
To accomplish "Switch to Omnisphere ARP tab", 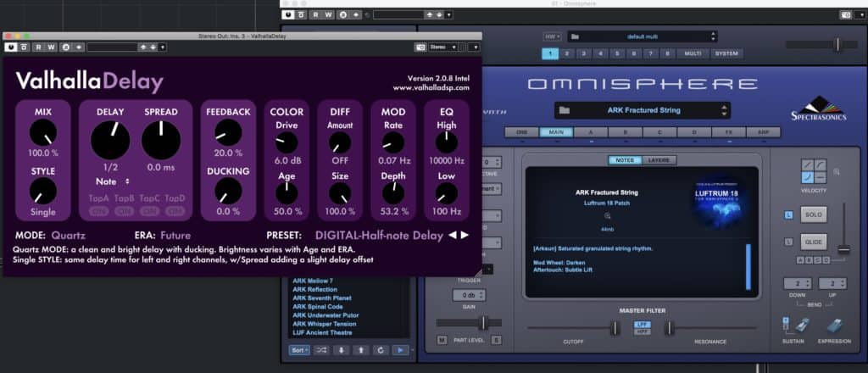I will pyautogui.click(x=764, y=132).
